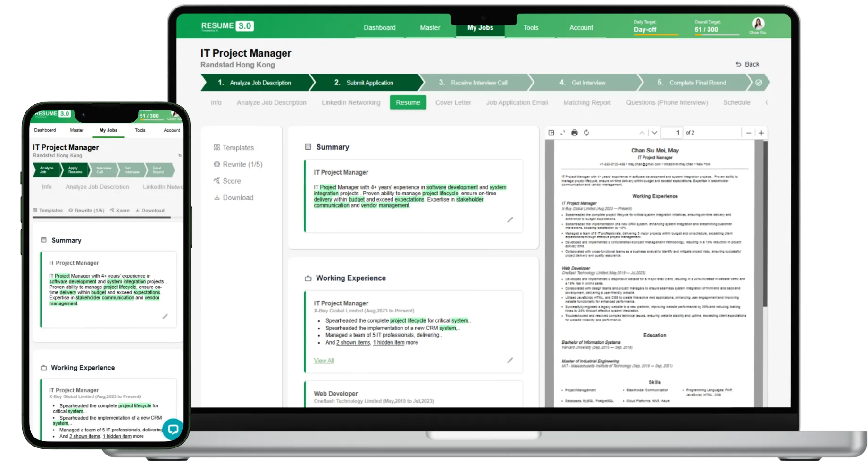Click Download in the laptop side menu
868x472 pixels.
point(234,197)
